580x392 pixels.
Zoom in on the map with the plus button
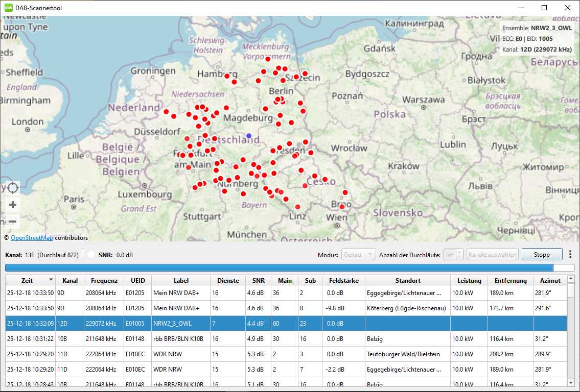13,205
